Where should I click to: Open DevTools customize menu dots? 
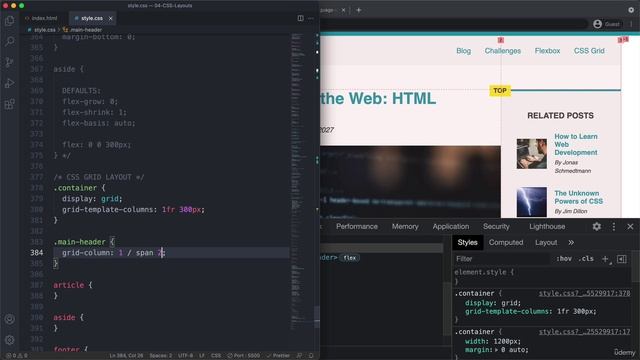(613, 227)
